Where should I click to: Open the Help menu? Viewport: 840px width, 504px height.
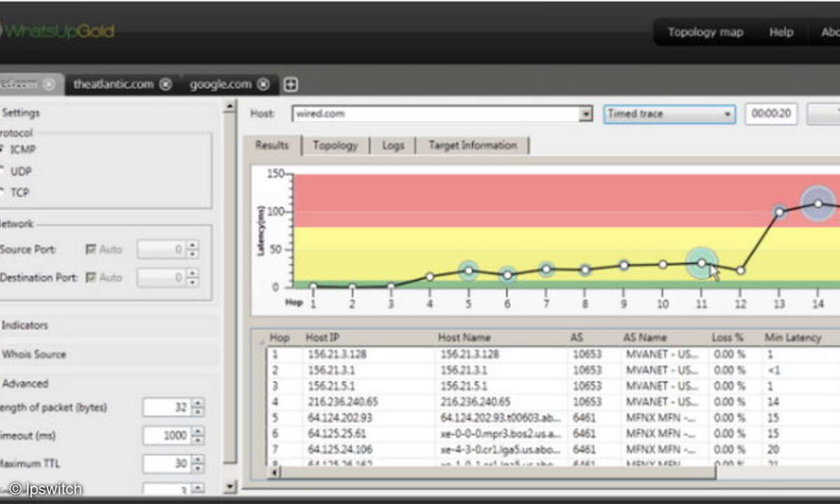781,32
